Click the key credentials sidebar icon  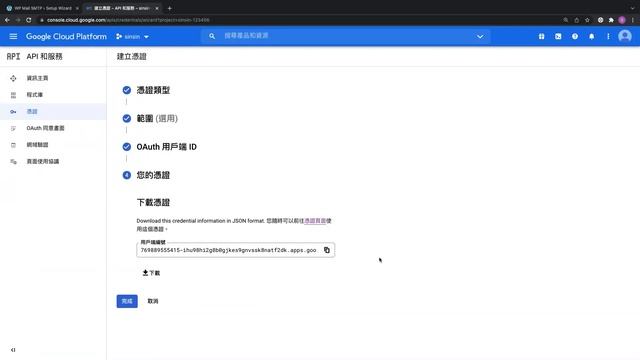[x=13, y=111]
